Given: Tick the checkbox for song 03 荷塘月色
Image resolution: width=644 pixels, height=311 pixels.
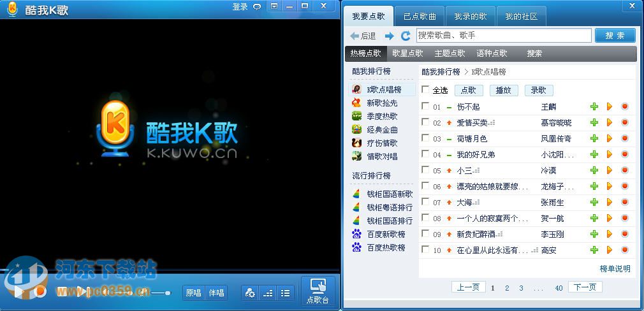Looking at the screenshot, I should click(425, 138).
